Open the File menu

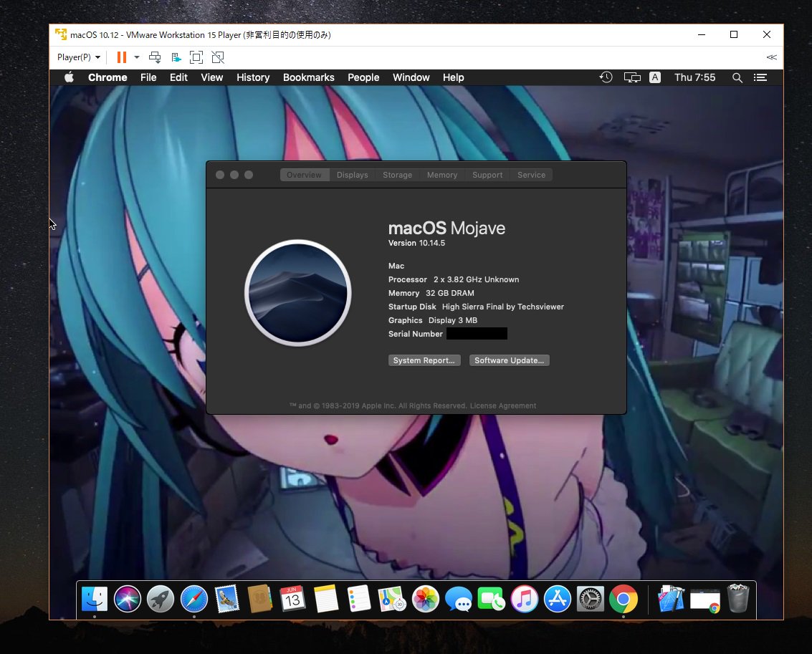pos(148,77)
